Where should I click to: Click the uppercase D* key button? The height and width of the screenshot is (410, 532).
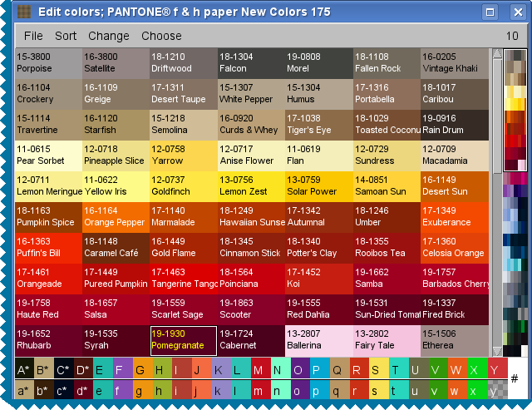click(x=83, y=369)
